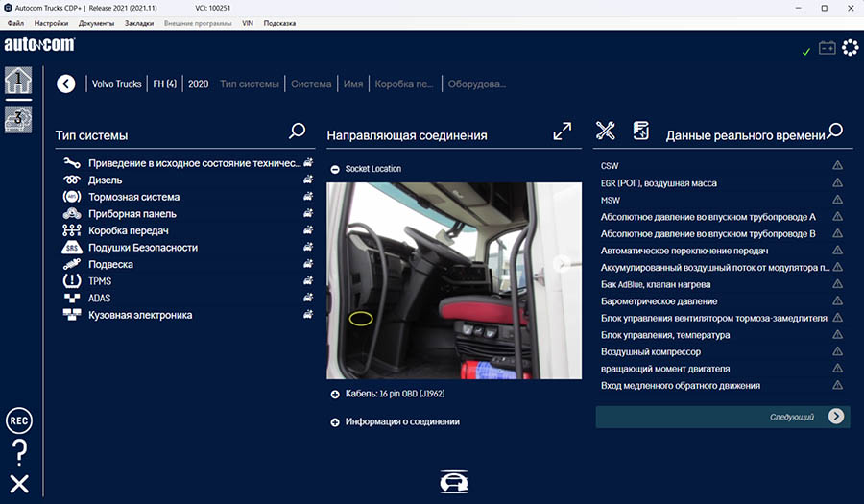The height and width of the screenshot is (504, 864).
Task: Expand the connection guide to fullscreen
Action: pos(563,132)
